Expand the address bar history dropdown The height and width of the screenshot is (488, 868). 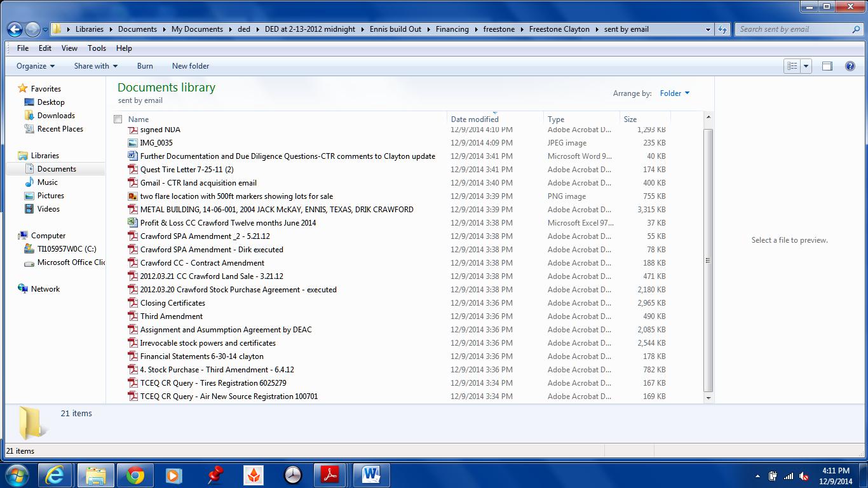(x=708, y=29)
